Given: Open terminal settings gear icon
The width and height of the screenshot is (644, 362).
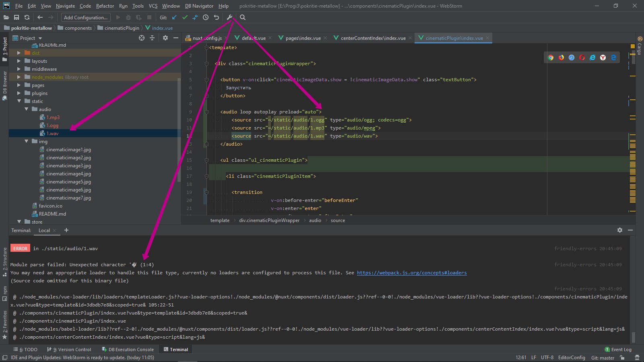Looking at the screenshot, I should 620,230.
